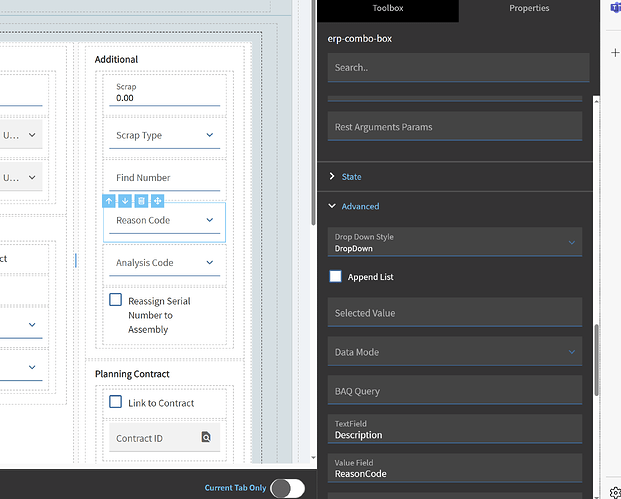
Task: Expand the State section
Action: pyautogui.click(x=345, y=177)
